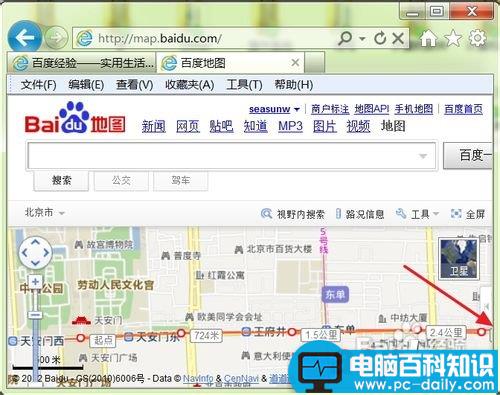Viewport: 500px width, 395px height.
Task: Click the 天安门 landmark icon
Action: 81,320
